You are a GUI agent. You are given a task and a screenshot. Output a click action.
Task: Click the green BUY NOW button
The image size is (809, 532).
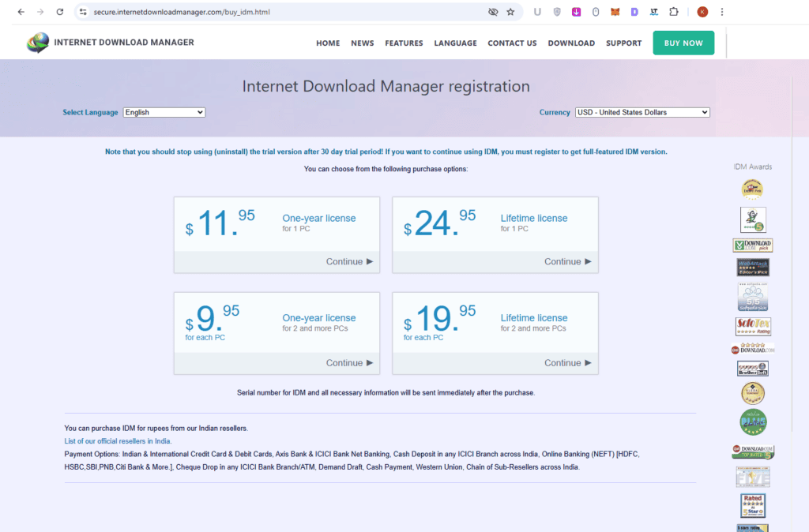[x=683, y=43]
